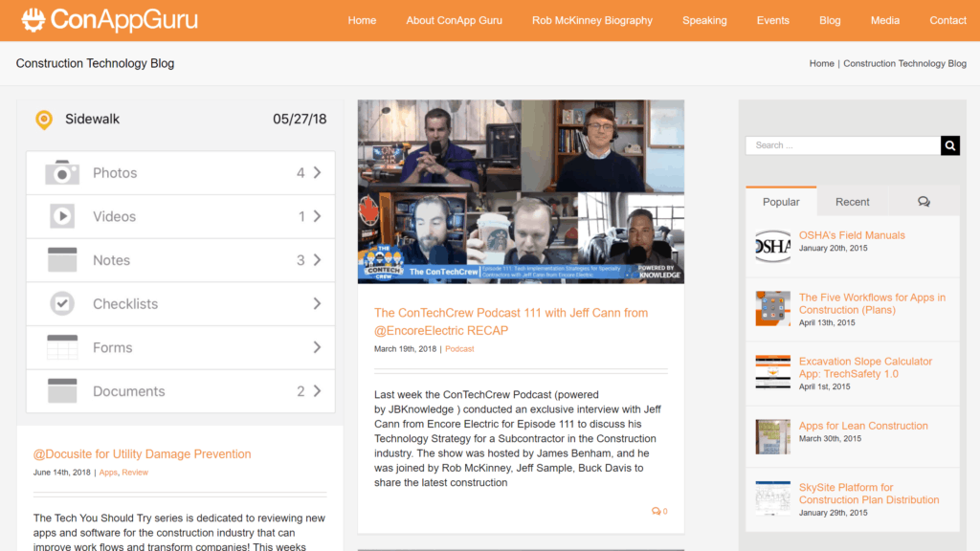The width and height of the screenshot is (980, 551).
Task: Click the Videos play icon
Action: click(x=62, y=216)
